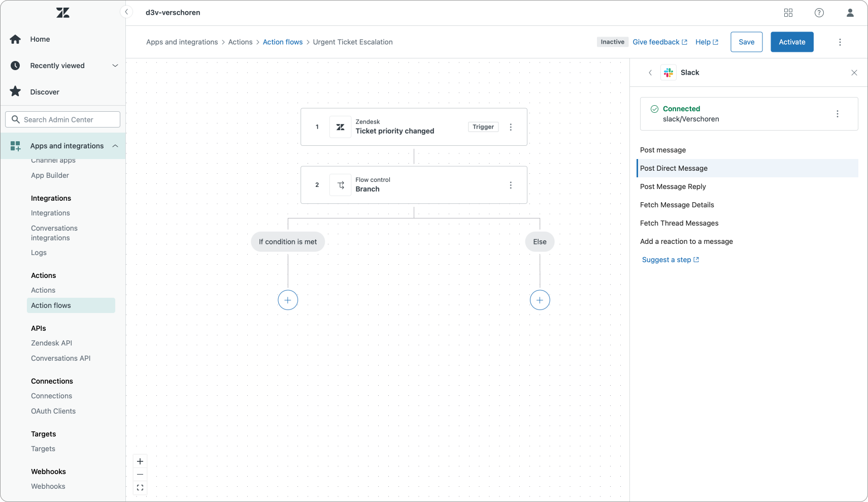Screen dimensions: 868x502
Task: Open Conversations integrations
Action: coord(54,233)
